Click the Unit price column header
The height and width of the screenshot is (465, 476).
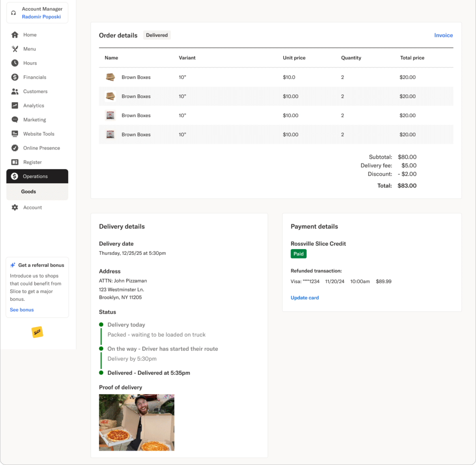pyautogui.click(x=294, y=58)
